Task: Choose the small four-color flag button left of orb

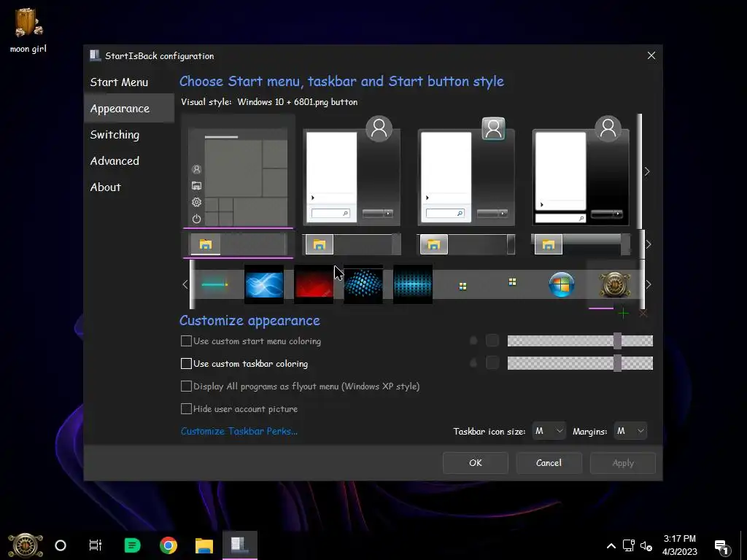Action: point(462,286)
